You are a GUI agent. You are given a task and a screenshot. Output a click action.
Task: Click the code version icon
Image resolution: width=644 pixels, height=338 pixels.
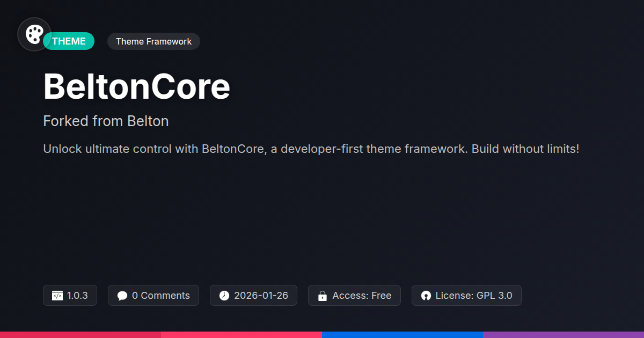click(57, 296)
